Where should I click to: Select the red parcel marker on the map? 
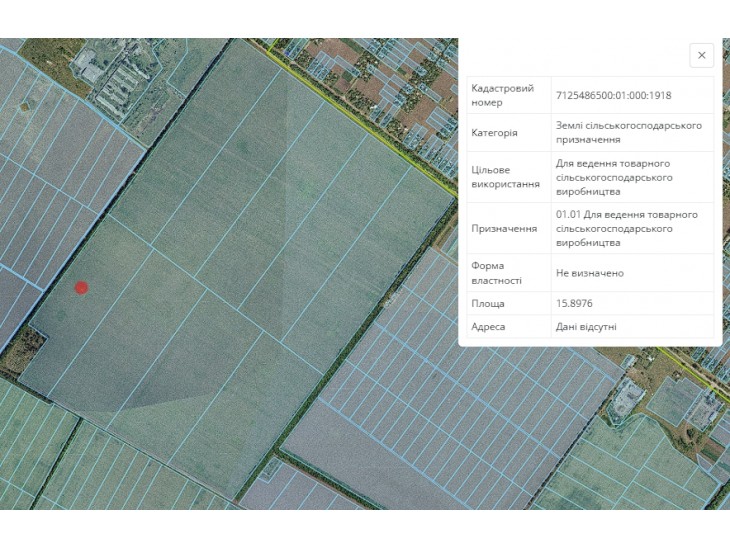[81, 288]
